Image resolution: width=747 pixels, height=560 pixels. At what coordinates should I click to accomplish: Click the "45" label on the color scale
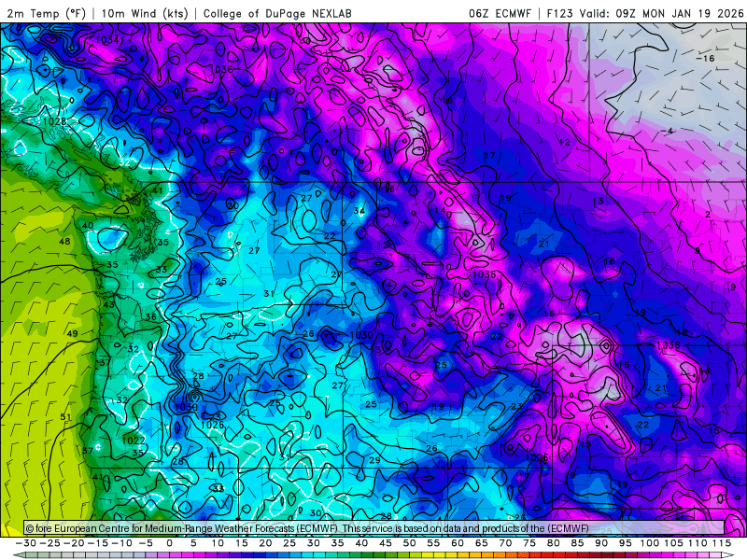click(386, 543)
